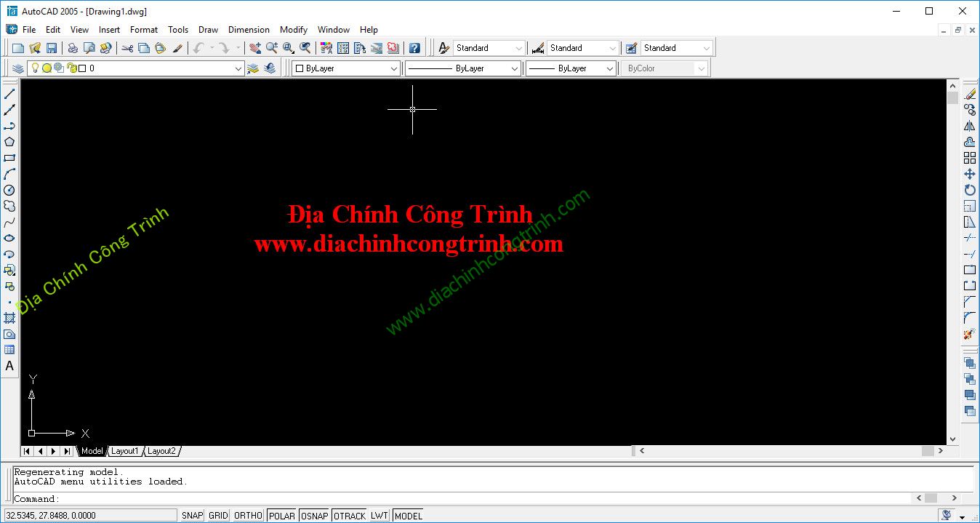Viewport: 980px width, 523px height.
Task: Click the Help question mark icon
Action: pyautogui.click(x=414, y=48)
